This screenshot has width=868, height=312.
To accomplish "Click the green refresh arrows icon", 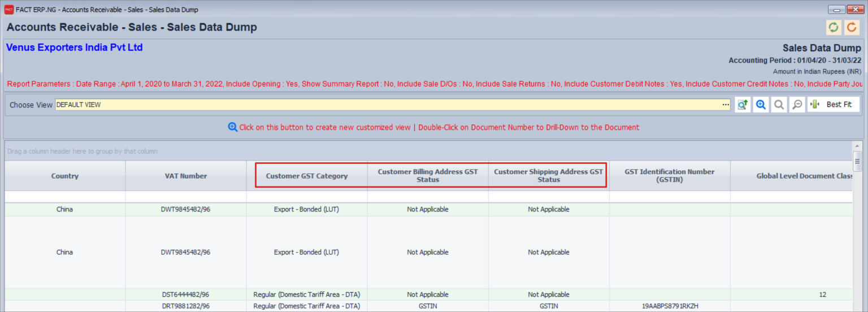I will tap(833, 27).
